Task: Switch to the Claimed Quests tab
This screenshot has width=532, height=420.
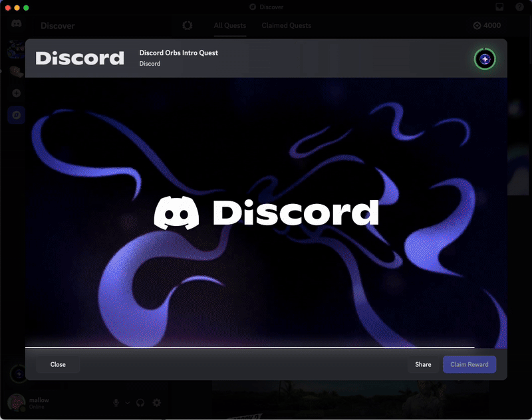Action: point(286,26)
